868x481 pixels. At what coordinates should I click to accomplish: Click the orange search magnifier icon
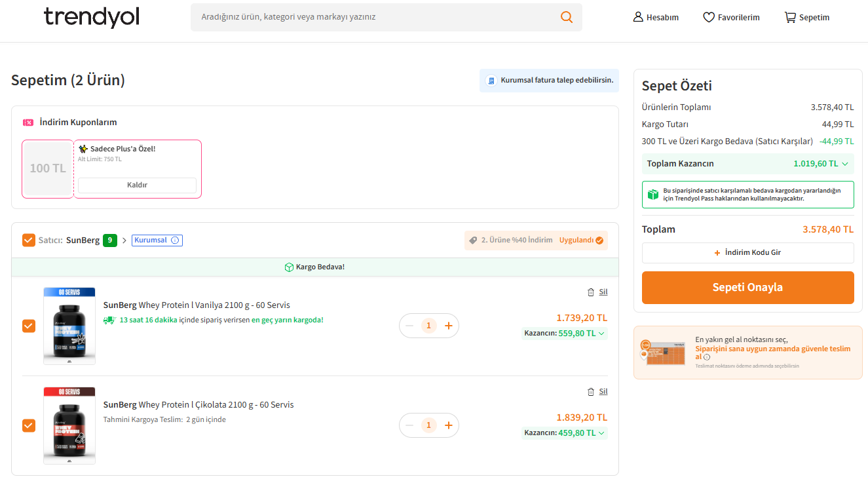point(566,17)
